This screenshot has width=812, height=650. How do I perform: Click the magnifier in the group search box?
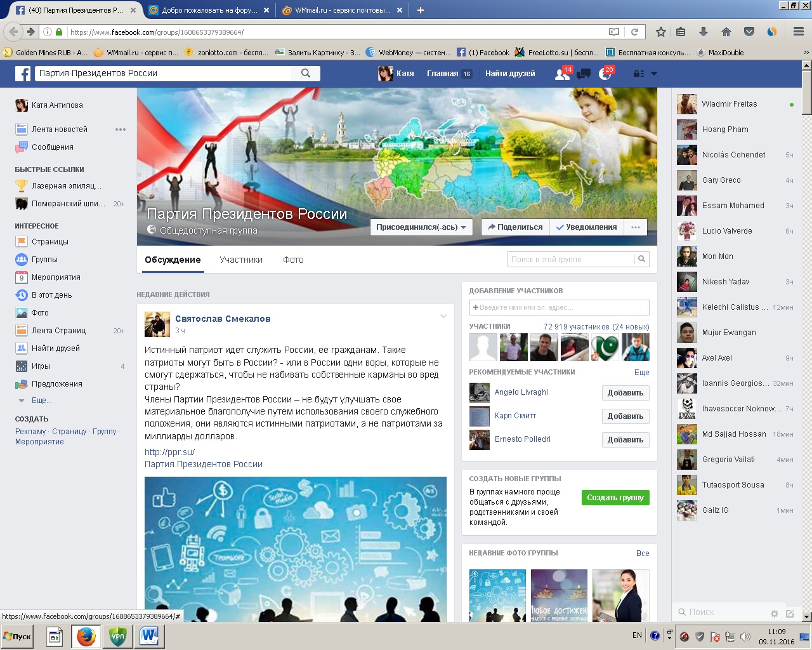tap(641, 259)
